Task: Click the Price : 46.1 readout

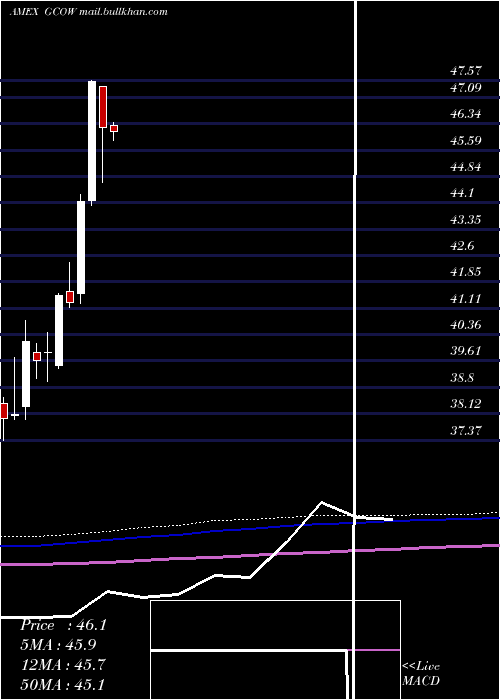Action: [x=63, y=625]
